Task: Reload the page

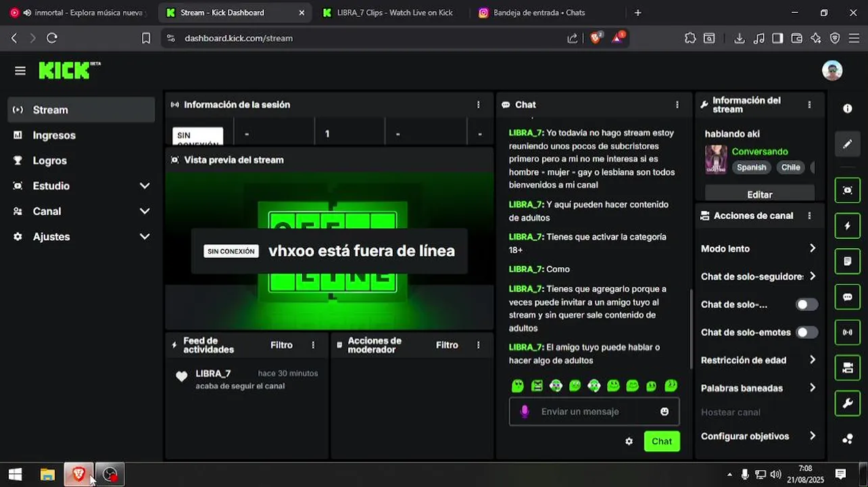Action: (x=52, y=39)
